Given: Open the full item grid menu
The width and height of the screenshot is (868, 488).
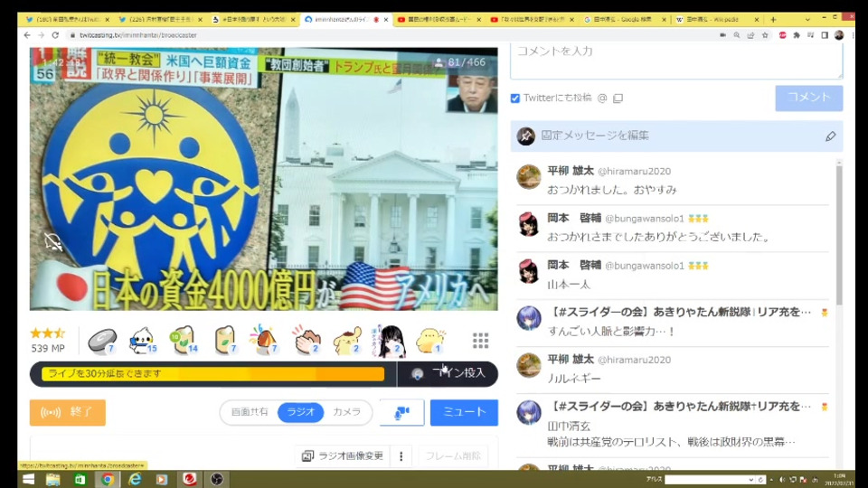Looking at the screenshot, I should pos(480,341).
